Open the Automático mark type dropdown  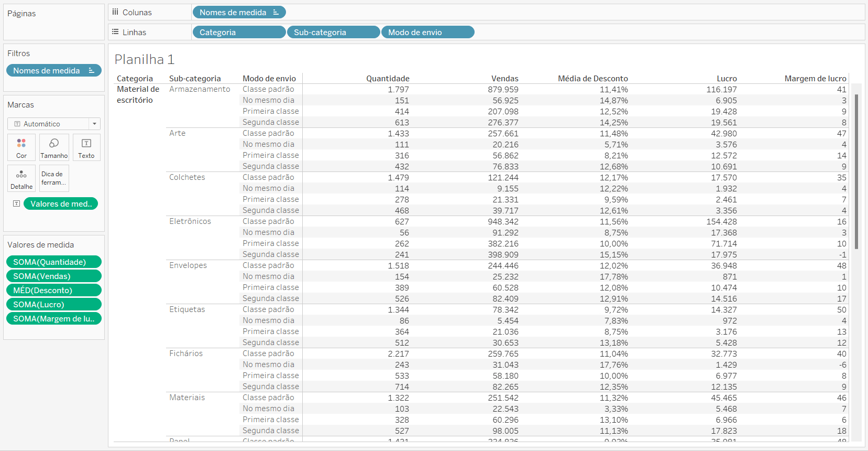tap(54, 124)
